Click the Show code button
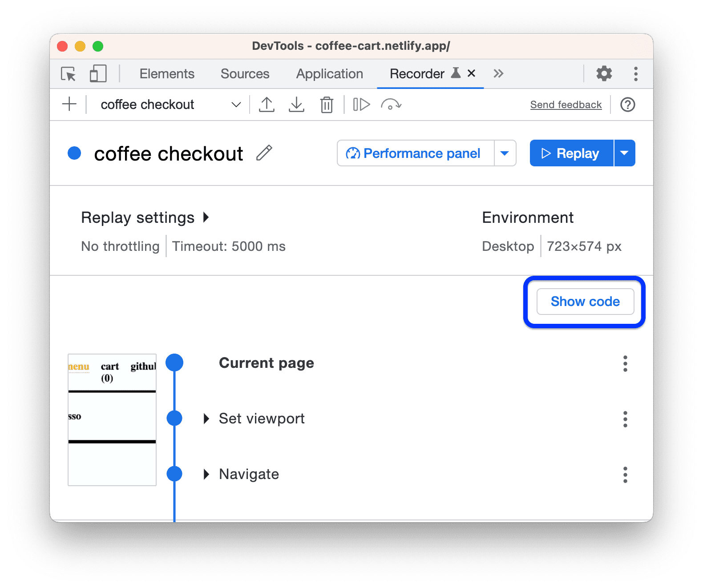Image resolution: width=703 pixels, height=588 pixels. 585,302
